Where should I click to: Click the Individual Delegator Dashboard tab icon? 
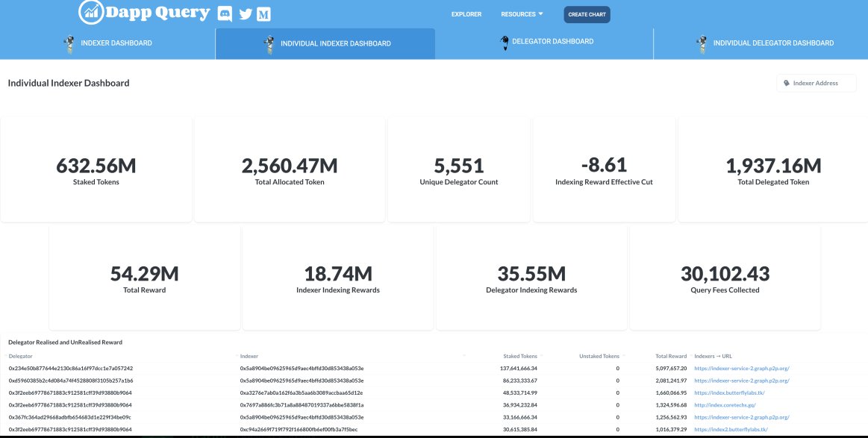pyautogui.click(x=701, y=43)
